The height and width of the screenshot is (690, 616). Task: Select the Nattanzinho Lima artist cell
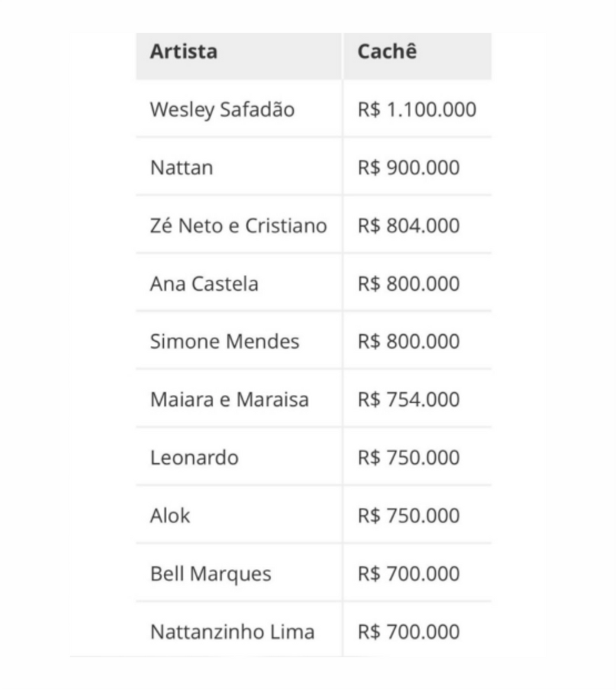(232, 632)
